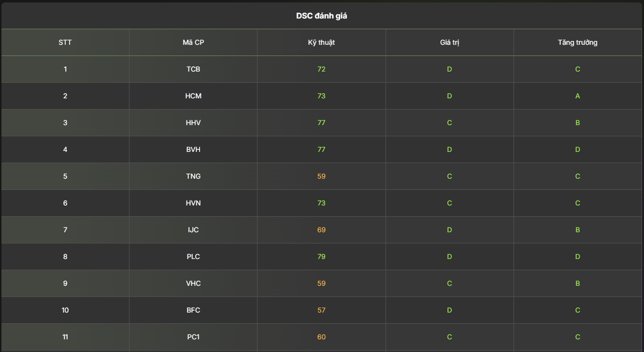Screen dimensions: 644x352
Task: Click the BVH stock code
Action: click(193, 149)
